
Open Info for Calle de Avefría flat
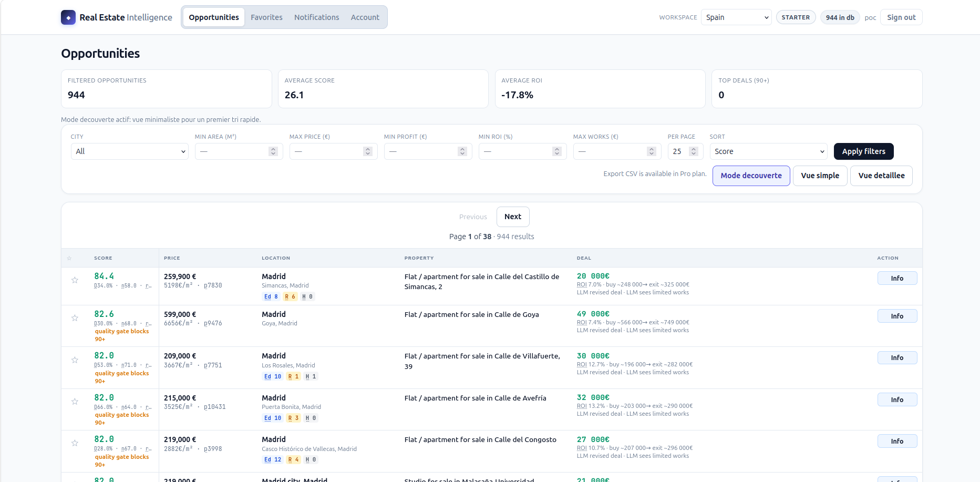tap(897, 399)
